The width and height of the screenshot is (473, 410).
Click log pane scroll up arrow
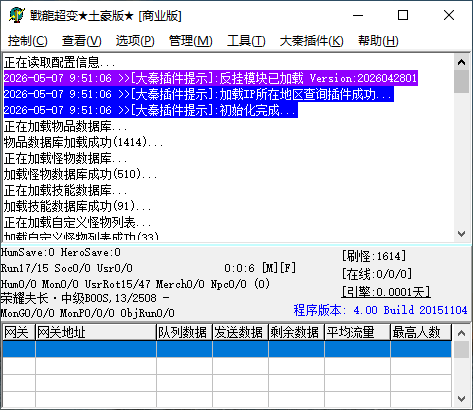pos(462,62)
